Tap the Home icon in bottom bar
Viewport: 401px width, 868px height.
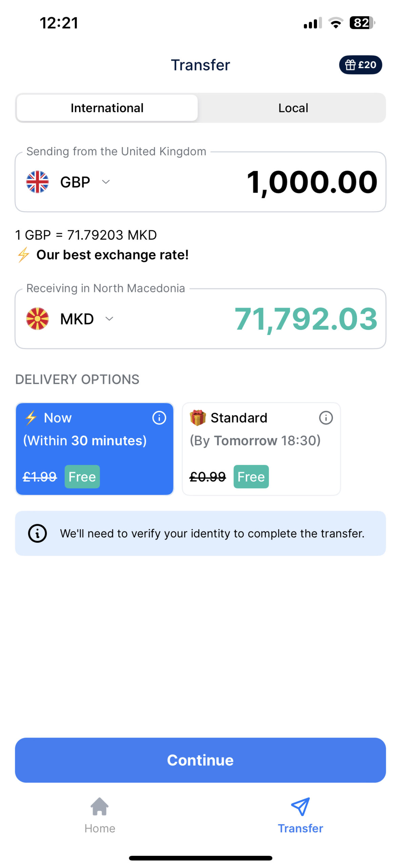coord(100,806)
